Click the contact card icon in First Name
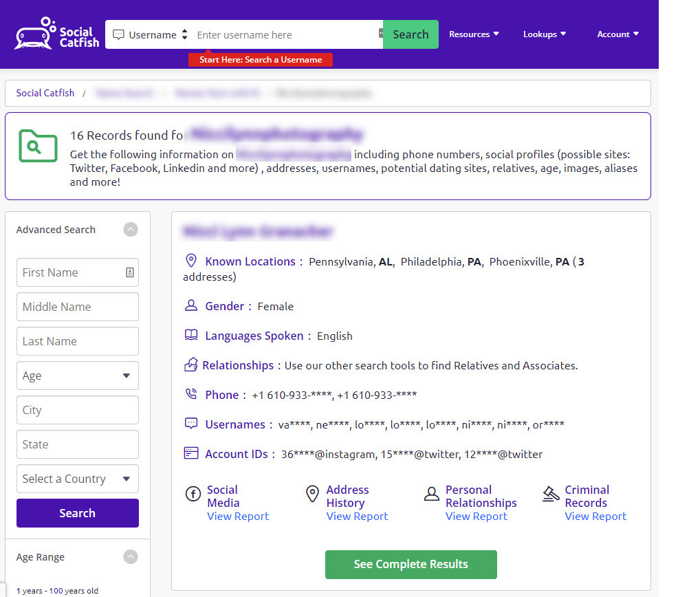Screen dimensions: 700x597 click(130, 272)
